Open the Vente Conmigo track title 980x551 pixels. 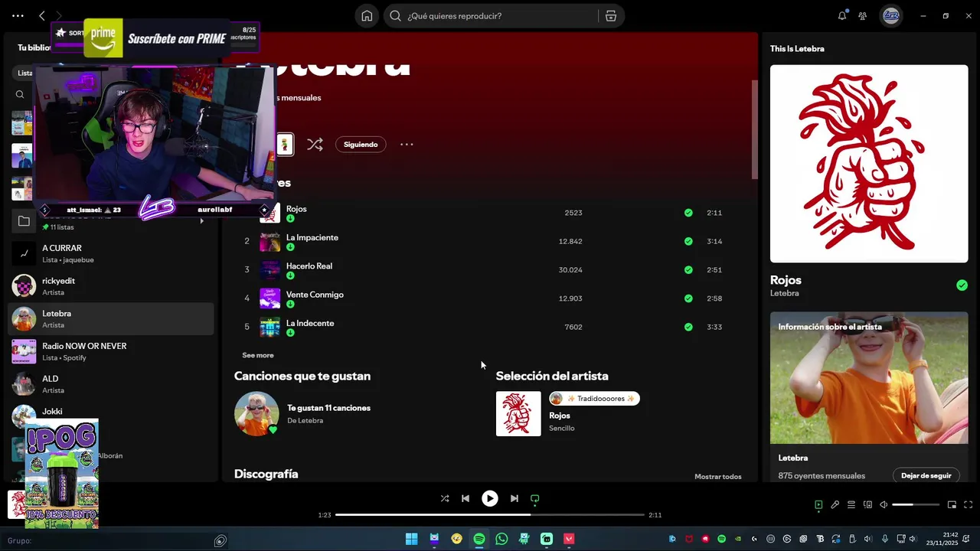pyautogui.click(x=315, y=295)
